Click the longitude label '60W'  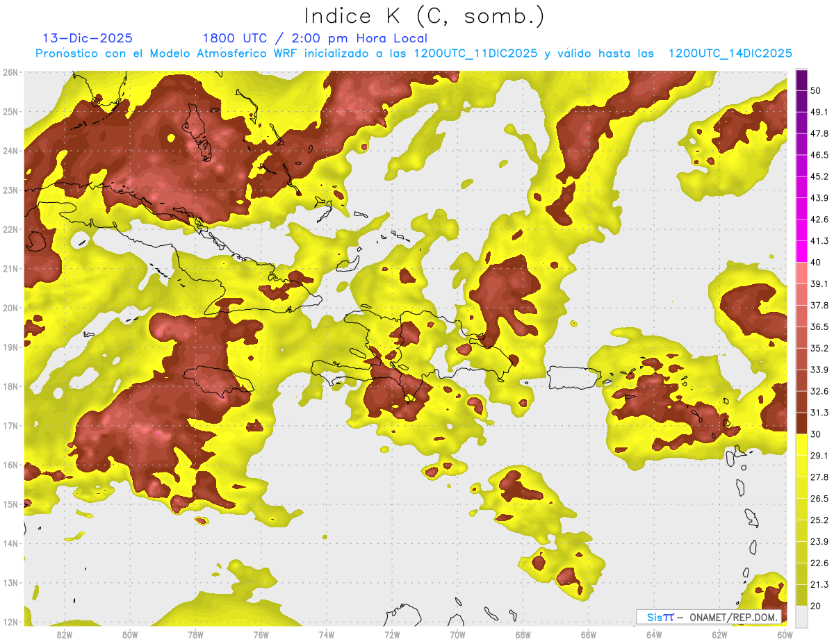(785, 634)
